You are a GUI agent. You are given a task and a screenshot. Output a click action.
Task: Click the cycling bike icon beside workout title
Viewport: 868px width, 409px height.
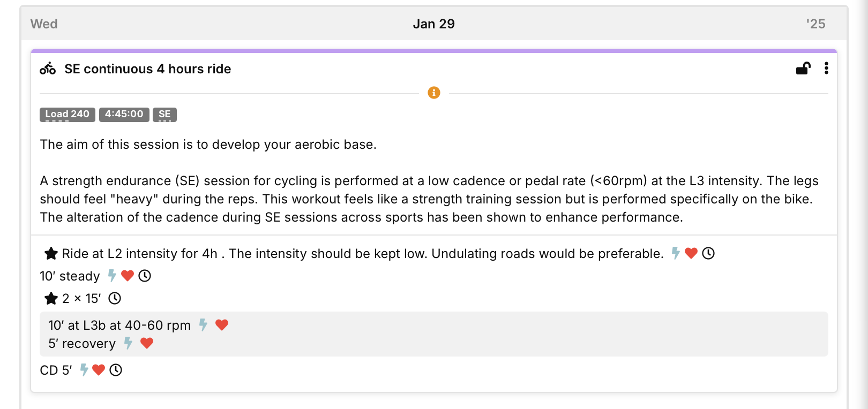(x=48, y=69)
